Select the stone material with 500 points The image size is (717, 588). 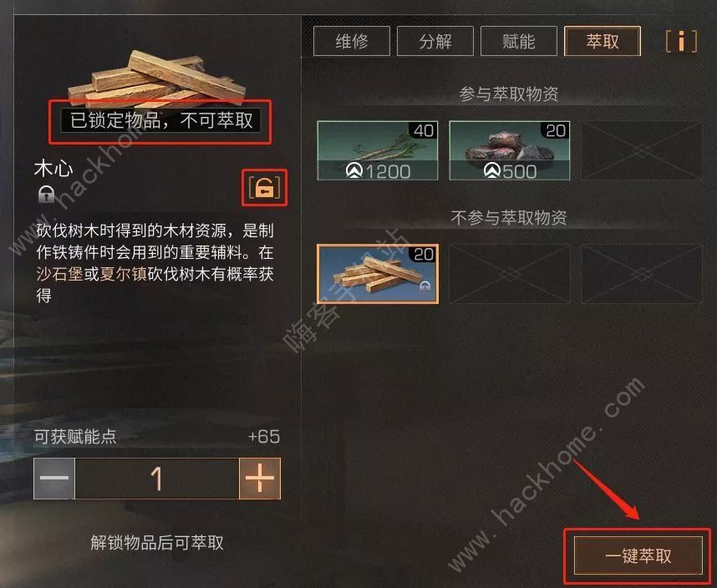click(510, 150)
